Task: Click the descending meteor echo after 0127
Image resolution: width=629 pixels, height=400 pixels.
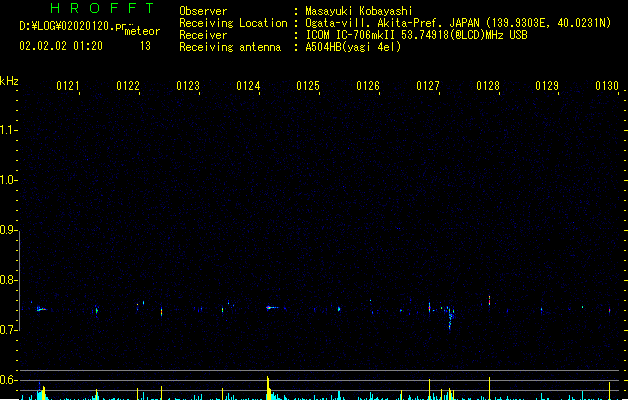Action: pyautogui.click(x=450, y=318)
